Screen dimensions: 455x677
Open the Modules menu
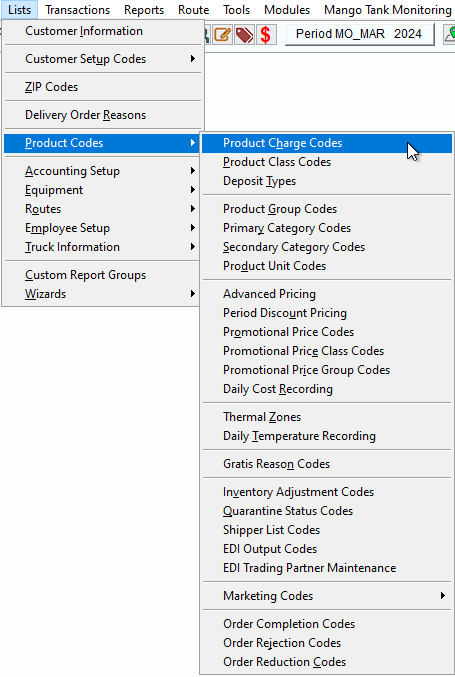pos(287,9)
